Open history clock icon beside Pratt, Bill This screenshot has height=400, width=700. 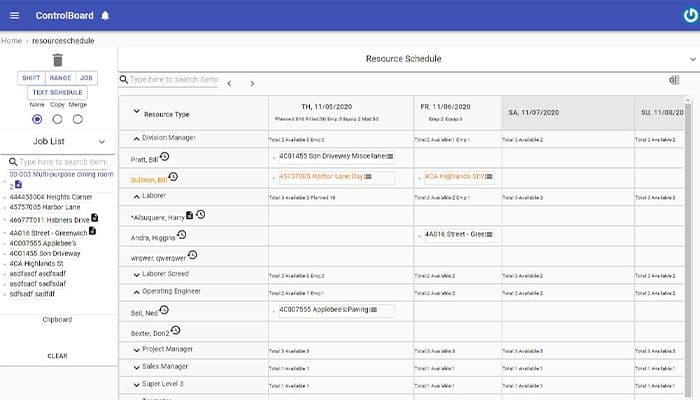click(x=164, y=157)
